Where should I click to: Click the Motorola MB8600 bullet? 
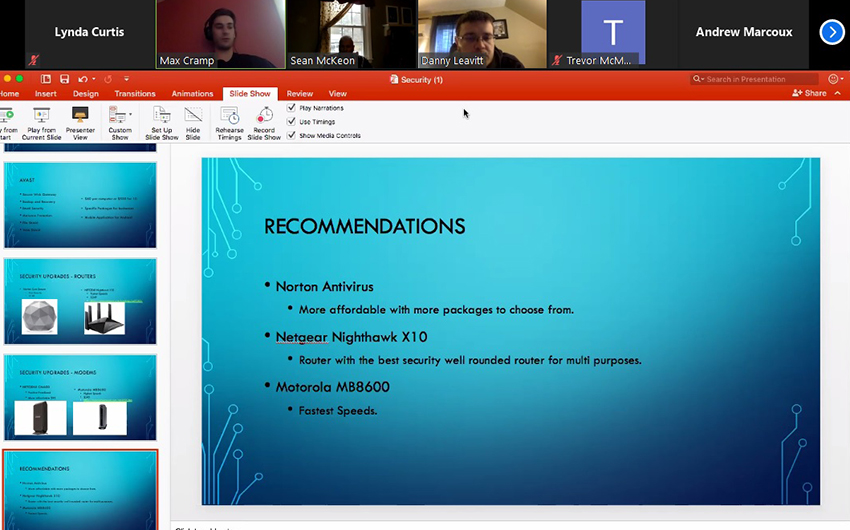(332, 387)
